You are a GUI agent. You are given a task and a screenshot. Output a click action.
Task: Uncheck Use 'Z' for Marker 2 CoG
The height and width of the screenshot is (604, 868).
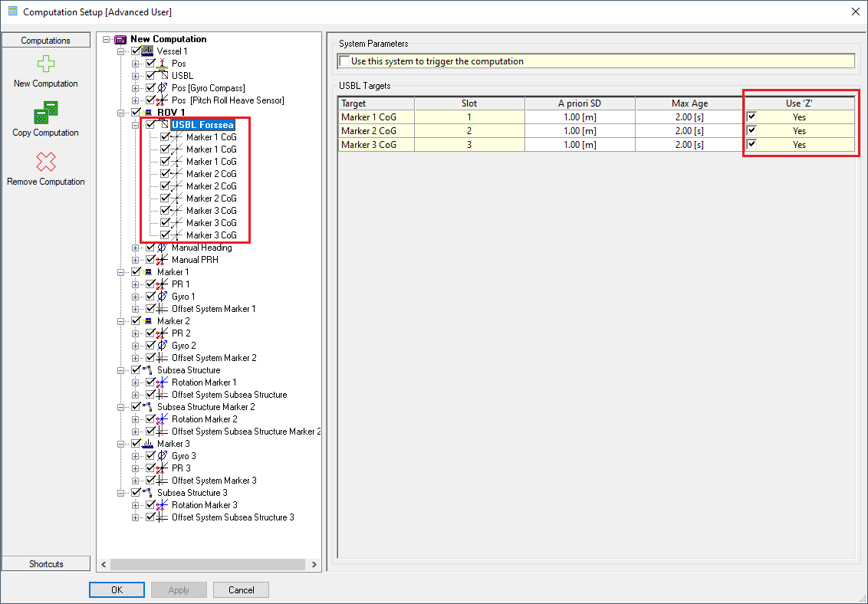(x=752, y=130)
